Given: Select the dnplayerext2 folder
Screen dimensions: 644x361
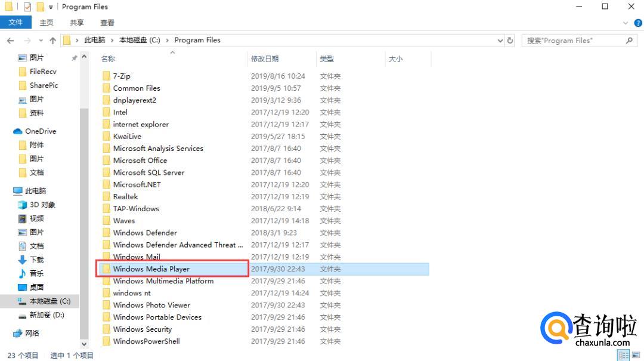Looking at the screenshot, I should click(135, 100).
